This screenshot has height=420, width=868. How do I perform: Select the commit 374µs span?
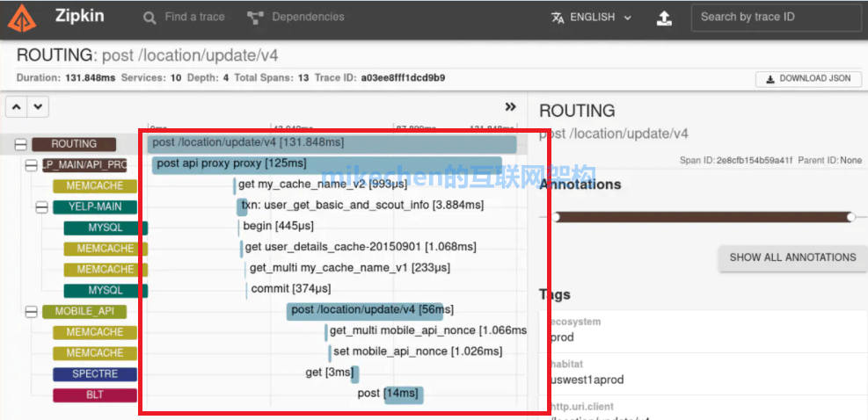[290, 288]
